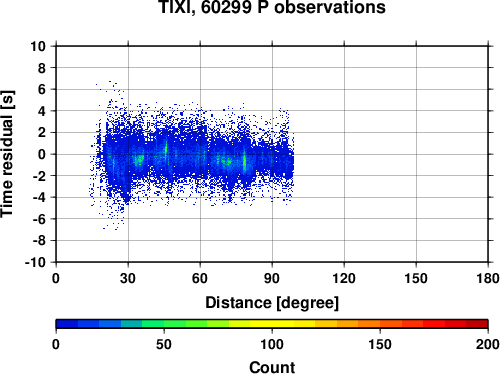500x374 pixels.
Task: Select the y-axis tick label "8"
Action: pyautogui.click(x=42, y=68)
